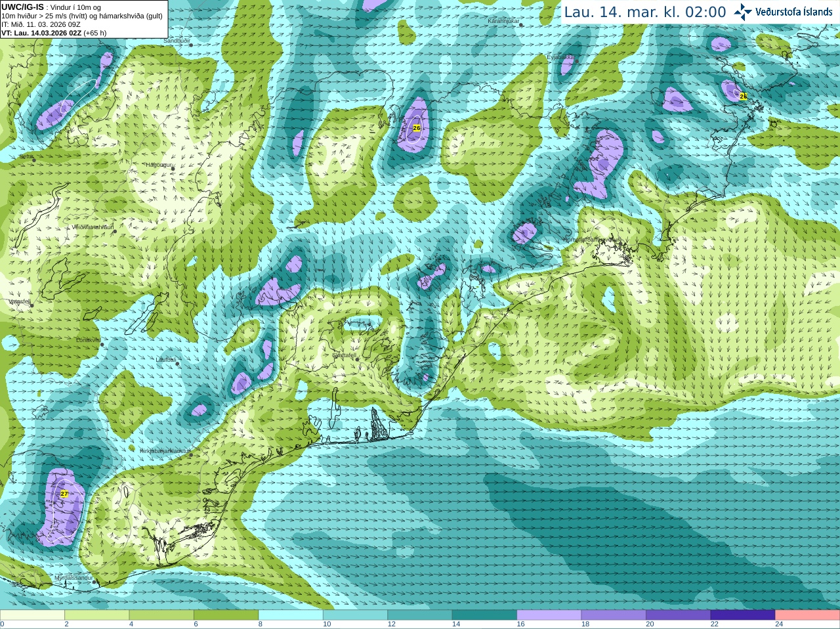The width and height of the screenshot is (840, 629).
Task: Click the 'UWC/IG-IS' model title text
Action: point(22,7)
